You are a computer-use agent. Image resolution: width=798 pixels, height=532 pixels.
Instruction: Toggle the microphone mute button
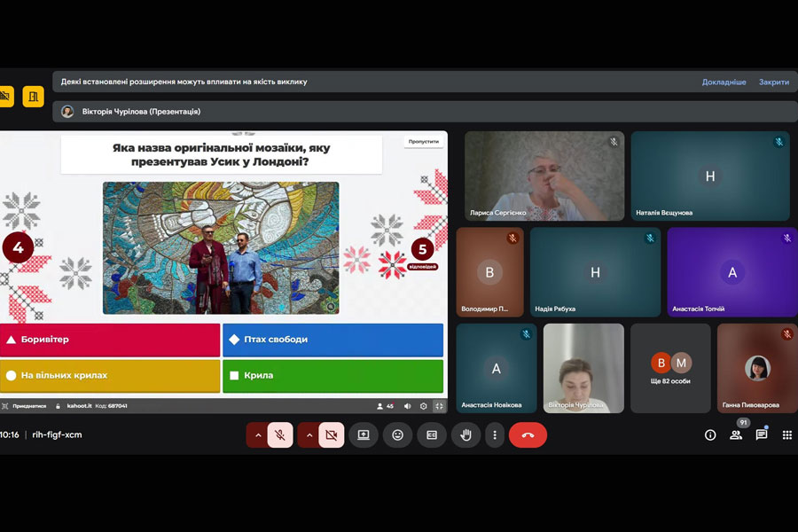tap(280, 434)
